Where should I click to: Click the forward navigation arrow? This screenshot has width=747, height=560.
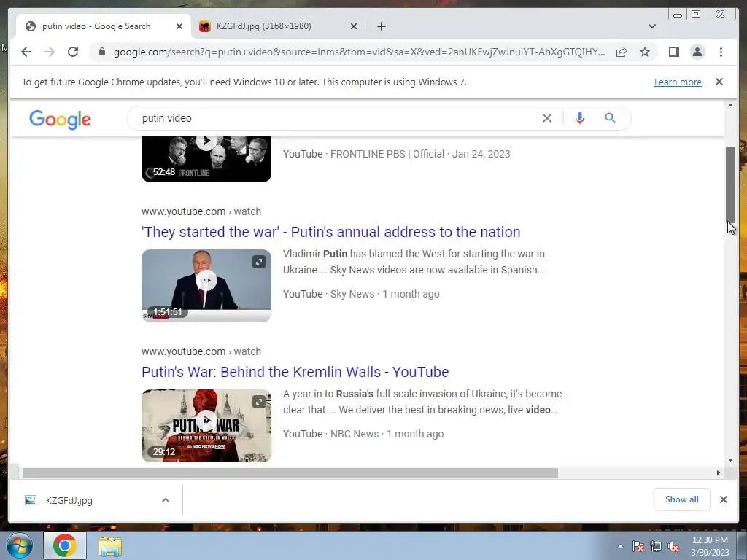50,52
